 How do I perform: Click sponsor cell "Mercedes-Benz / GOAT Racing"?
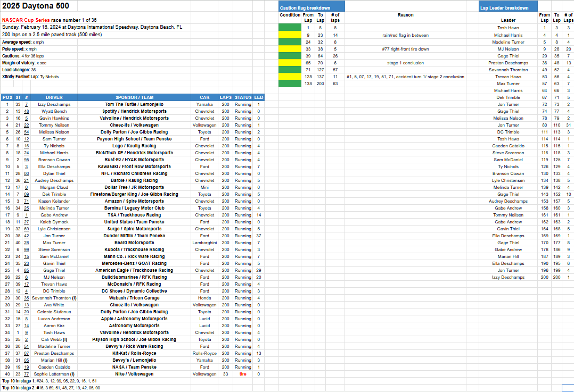pos(134,264)
